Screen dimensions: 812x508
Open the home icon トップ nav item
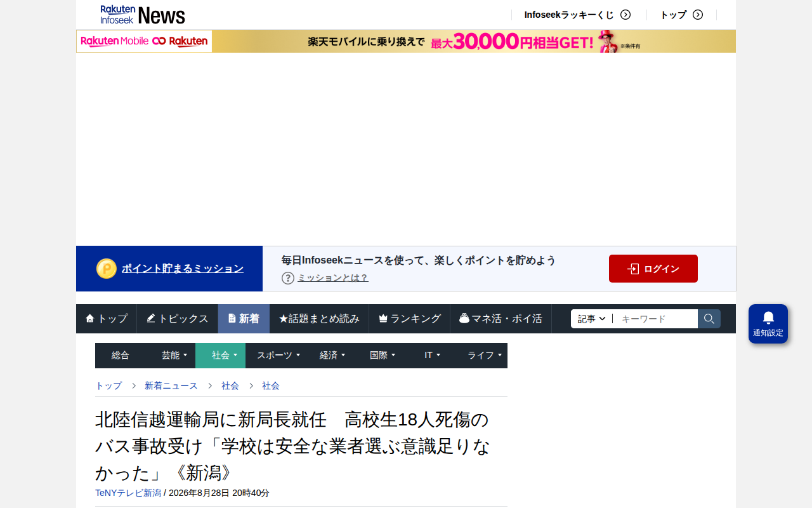(107, 319)
